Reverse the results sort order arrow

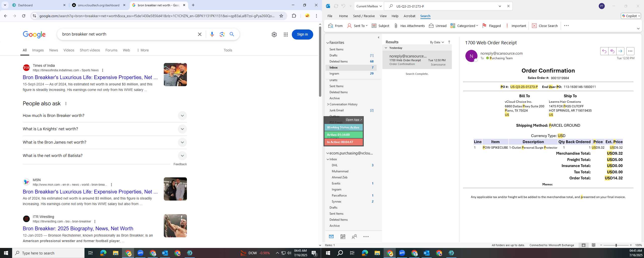click(449, 42)
